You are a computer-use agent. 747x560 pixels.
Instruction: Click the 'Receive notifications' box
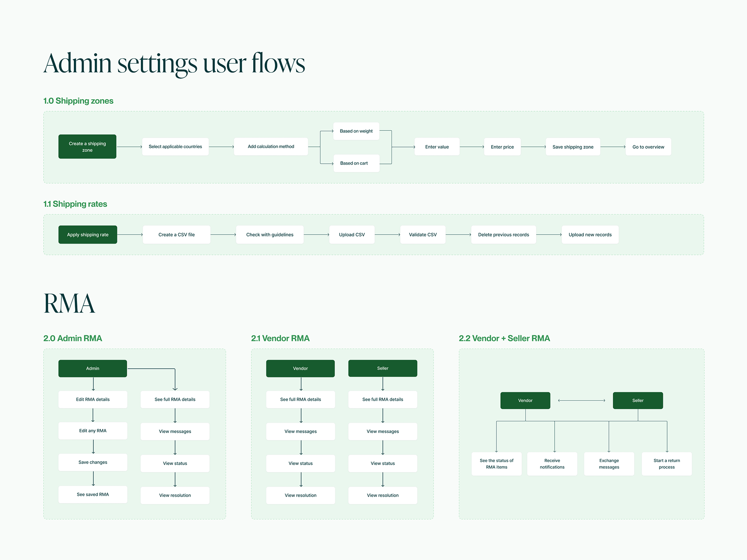pos(552,464)
